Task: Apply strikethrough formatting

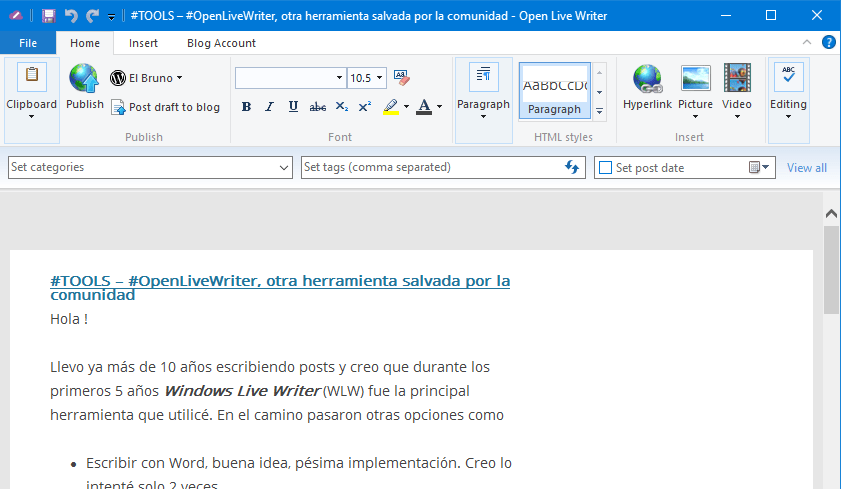Action: (318, 107)
